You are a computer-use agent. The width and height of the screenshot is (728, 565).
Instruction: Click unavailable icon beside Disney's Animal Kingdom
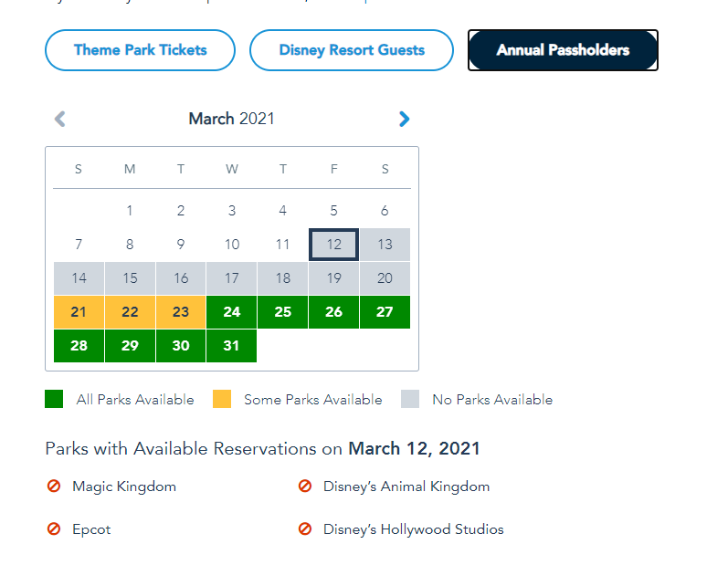(305, 487)
